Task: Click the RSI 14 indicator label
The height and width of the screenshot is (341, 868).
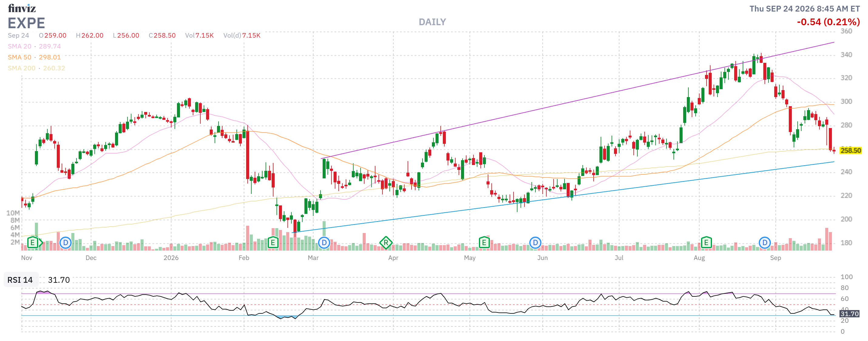Action: click(x=20, y=280)
